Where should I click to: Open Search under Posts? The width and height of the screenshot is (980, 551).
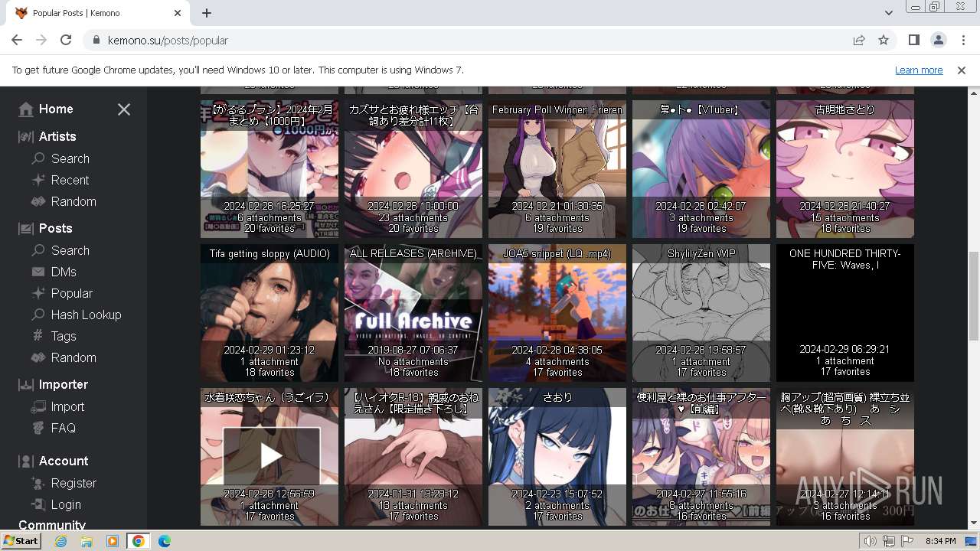(60, 250)
